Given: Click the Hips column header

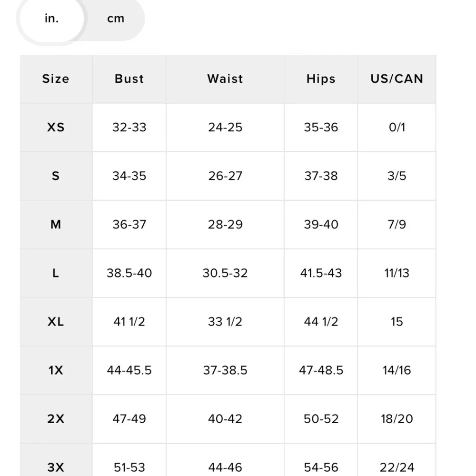Looking at the screenshot, I should (321, 79).
